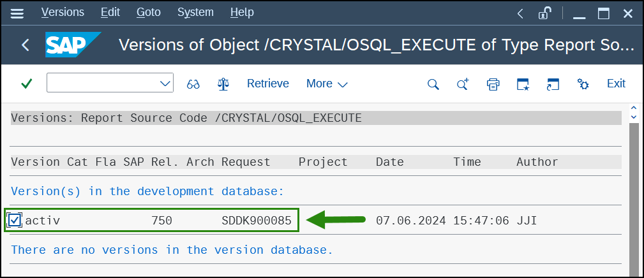The width and height of the screenshot is (644, 278).
Task: Click the scales Compare icon
Action: click(223, 84)
